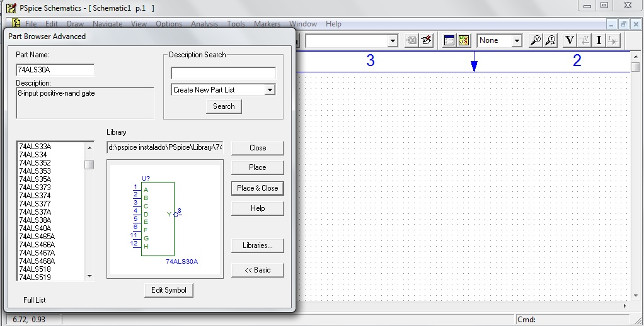Click the PSpice application icon in title bar

[11, 8]
